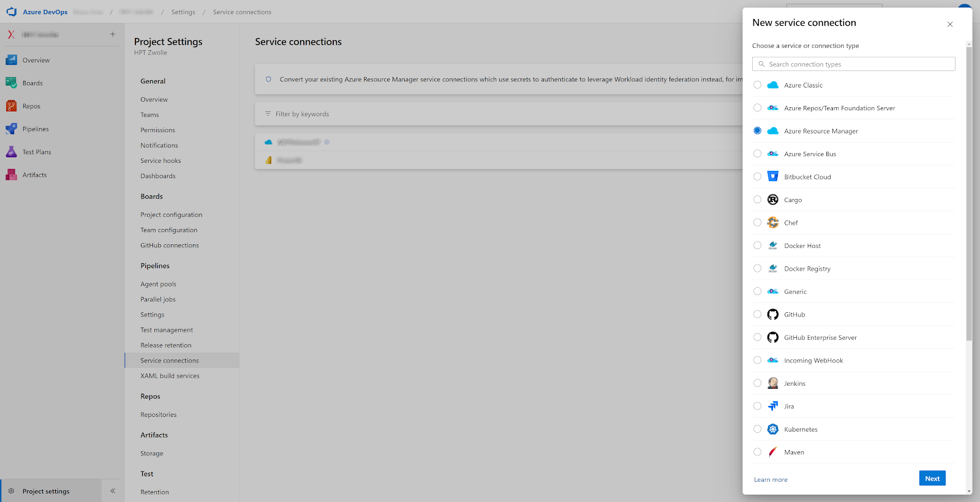980x502 pixels.
Task: Click the Power BI style connection row icon
Action: click(x=268, y=160)
